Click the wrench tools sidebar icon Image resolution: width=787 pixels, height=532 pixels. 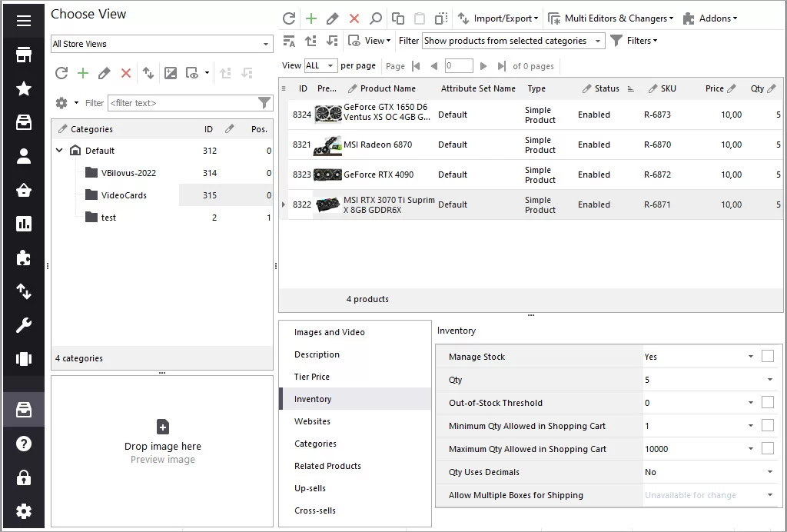24,325
